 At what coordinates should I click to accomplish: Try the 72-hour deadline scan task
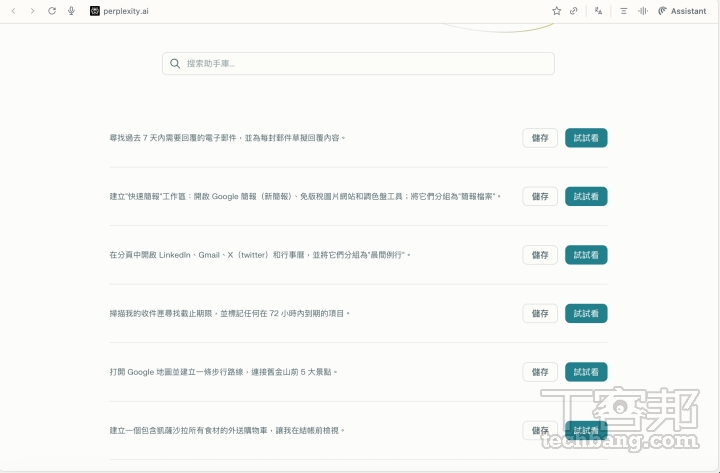pyautogui.click(x=586, y=313)
